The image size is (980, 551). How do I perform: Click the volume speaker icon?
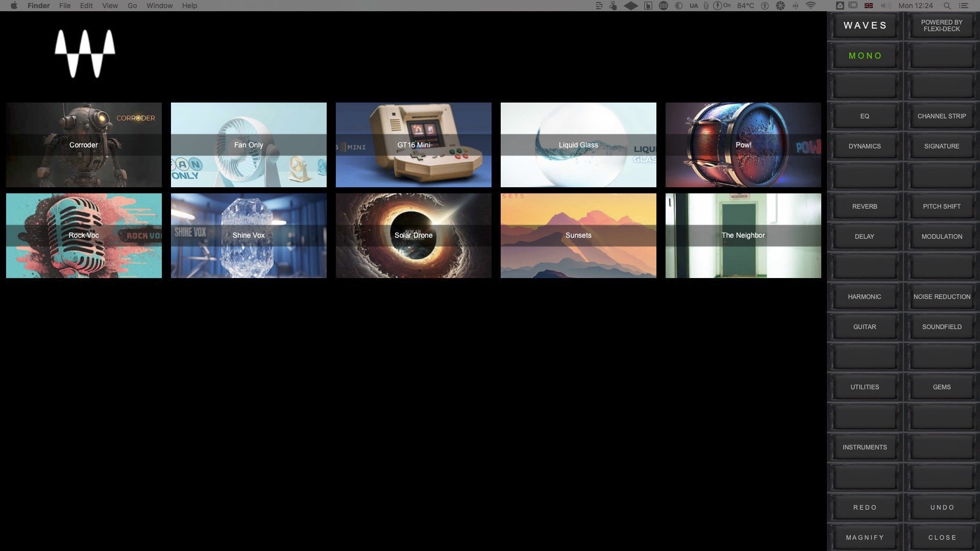click(886, 6)
